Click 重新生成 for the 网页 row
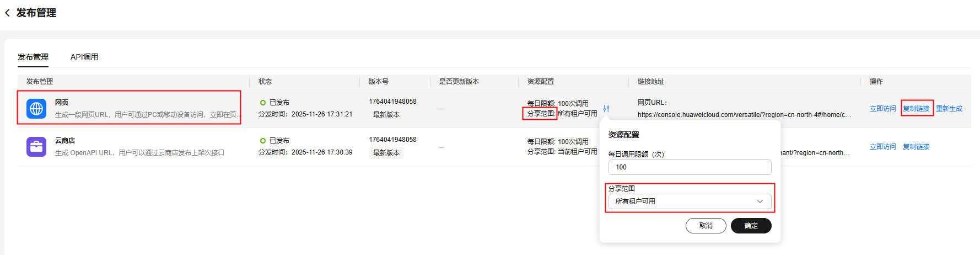Image resolution: width=980 pixels, height=255 pixels. pos(949,109)
